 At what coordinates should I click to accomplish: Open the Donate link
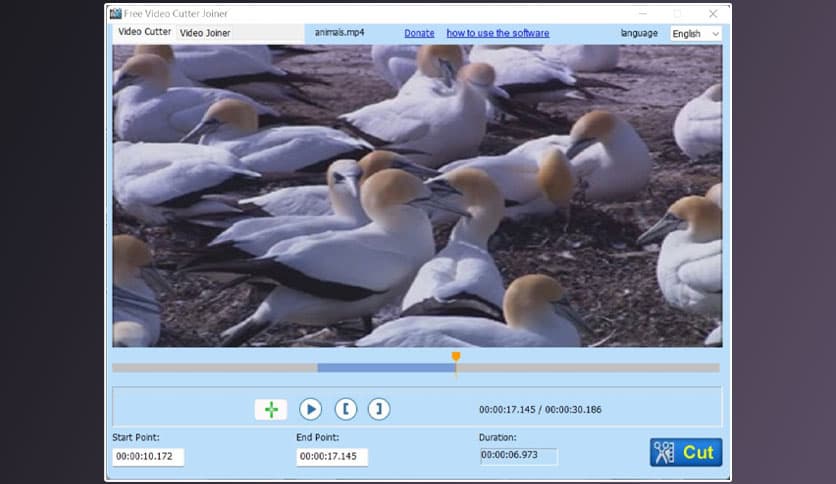(x=420, y=33)
